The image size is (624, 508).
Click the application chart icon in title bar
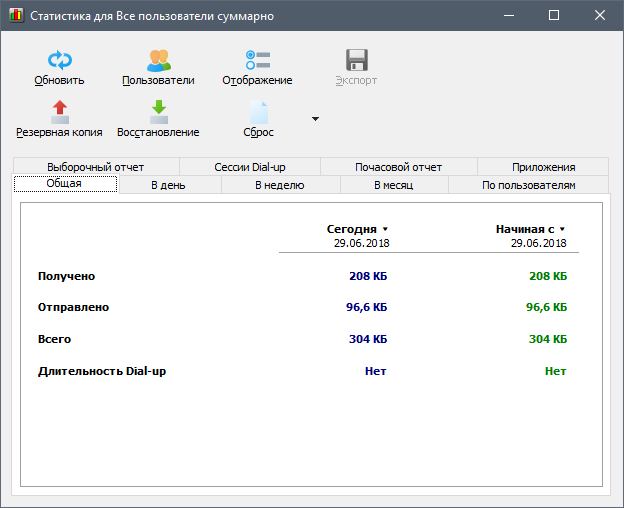click(x=16, y=16)
